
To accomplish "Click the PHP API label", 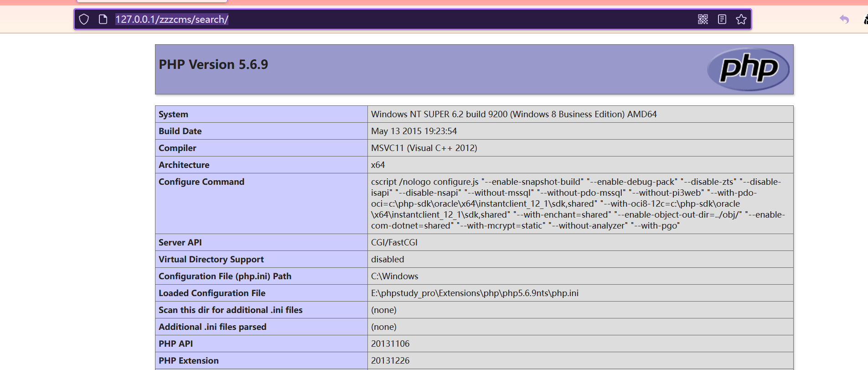I will [x=176, y=344].
